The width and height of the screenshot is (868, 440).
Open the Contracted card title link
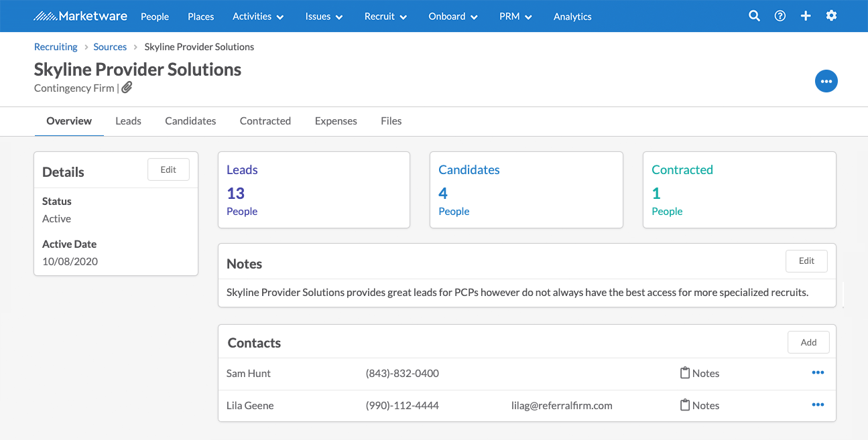pyautogui.click(x=682, y=170)
